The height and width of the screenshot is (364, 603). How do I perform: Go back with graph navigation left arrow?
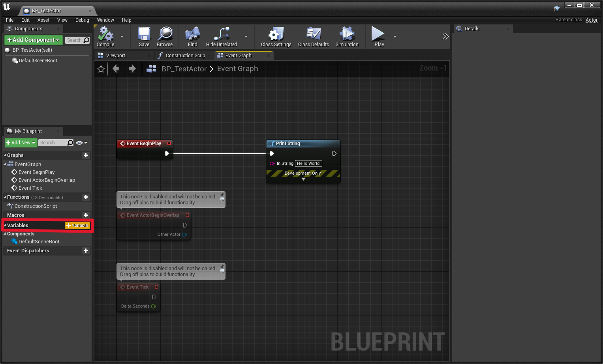pyautogui.click(x=116, y=69)
